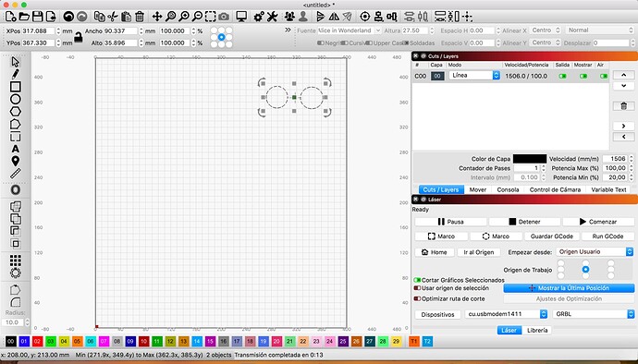
Task: Select the Measure ruler tool
Action: pyautogui.click(x=16, y=174)
